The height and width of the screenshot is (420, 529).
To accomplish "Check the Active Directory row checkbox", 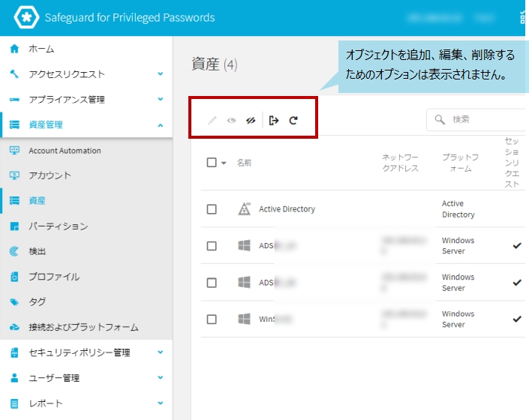I will pyautogui.click(x=212, y=209).
